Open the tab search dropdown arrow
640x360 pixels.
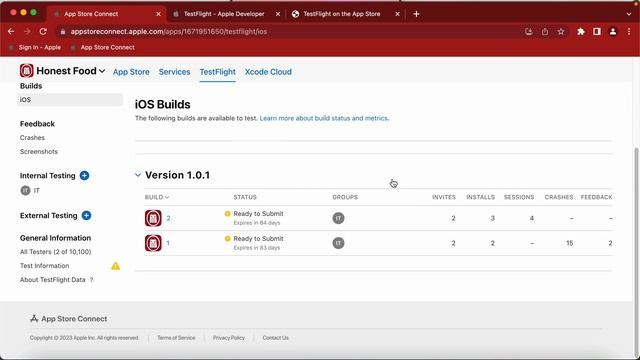[629, 14]
